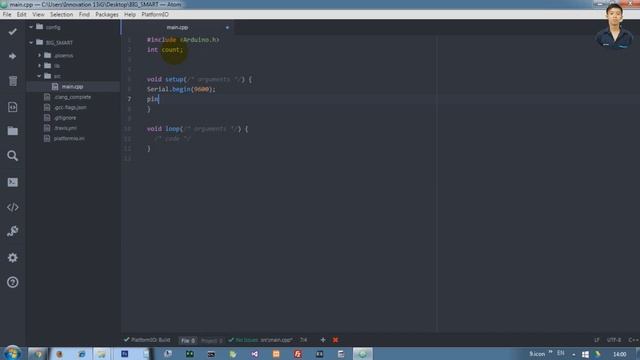
Task: Click the green plus icon in status bar
Action: coord(323,340)
